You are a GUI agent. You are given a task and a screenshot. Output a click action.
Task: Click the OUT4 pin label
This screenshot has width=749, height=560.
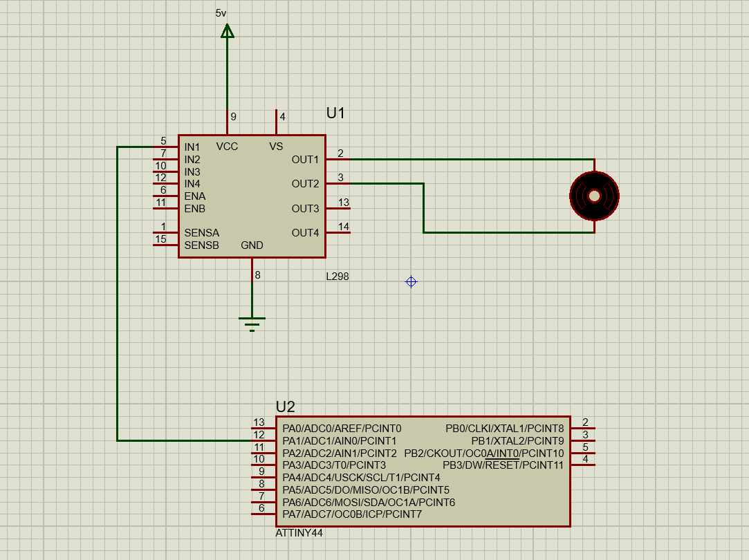coord(305,233)
